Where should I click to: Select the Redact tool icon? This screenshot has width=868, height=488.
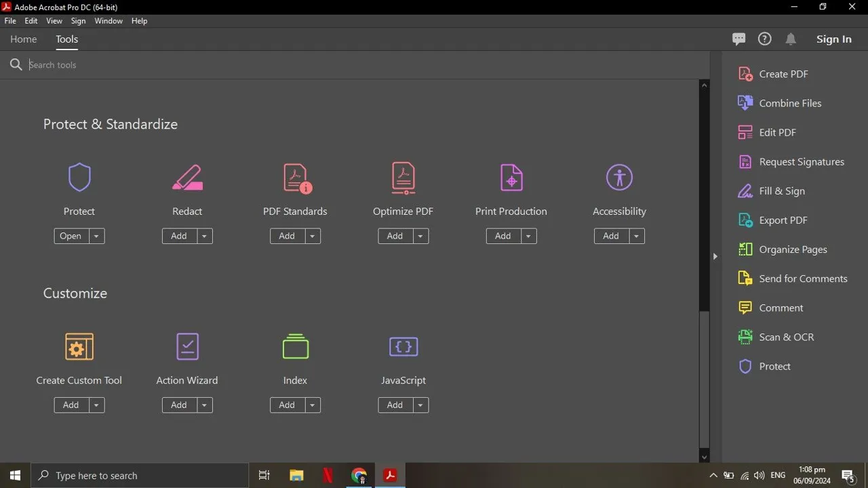tap(187, 178)
